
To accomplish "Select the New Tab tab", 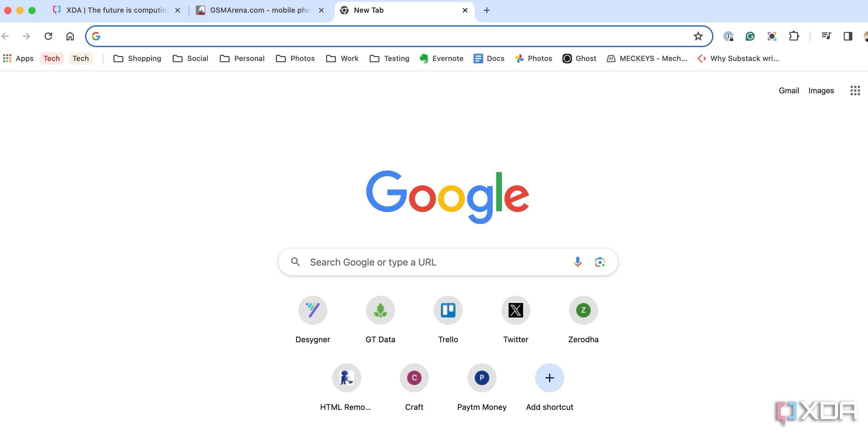I will (x=404, y=11).
